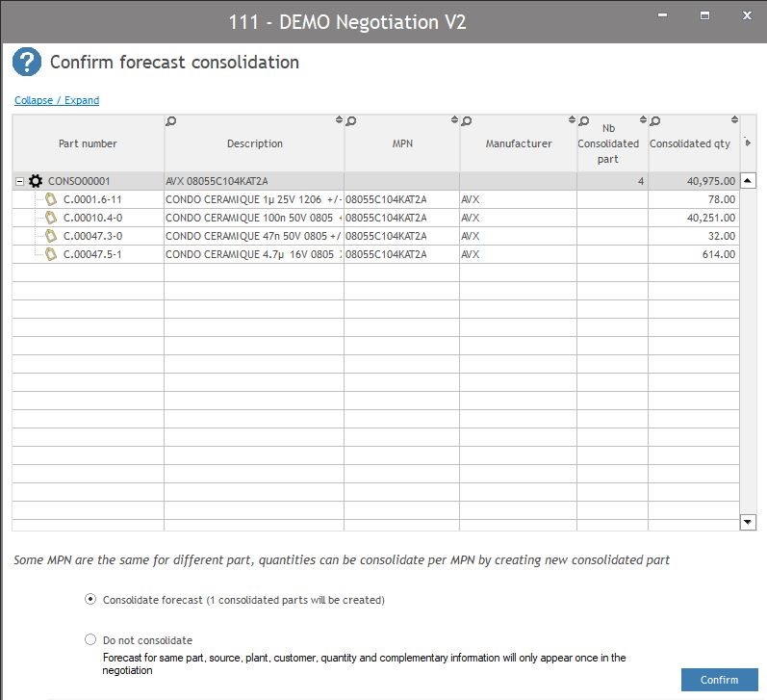Toggle sort arrows on Consolidated qty column
The image size is (767, 700).
[x=734, y=121]
